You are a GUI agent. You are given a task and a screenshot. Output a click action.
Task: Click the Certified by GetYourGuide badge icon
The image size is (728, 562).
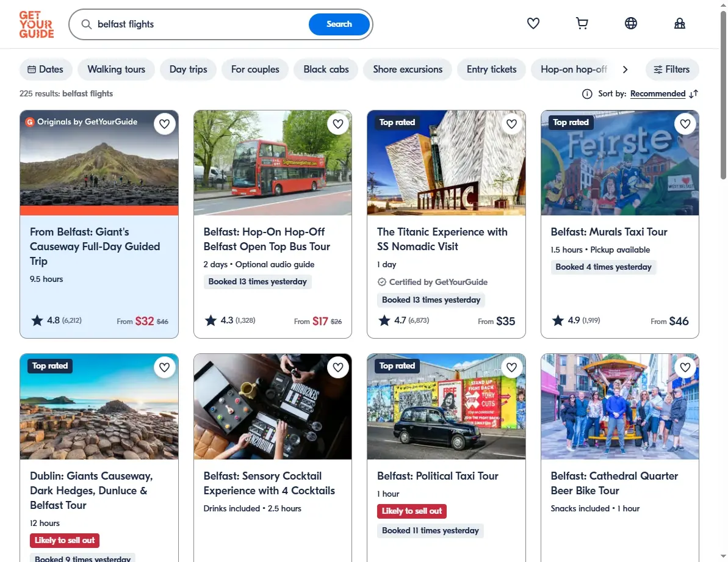[x=381, y=282]
